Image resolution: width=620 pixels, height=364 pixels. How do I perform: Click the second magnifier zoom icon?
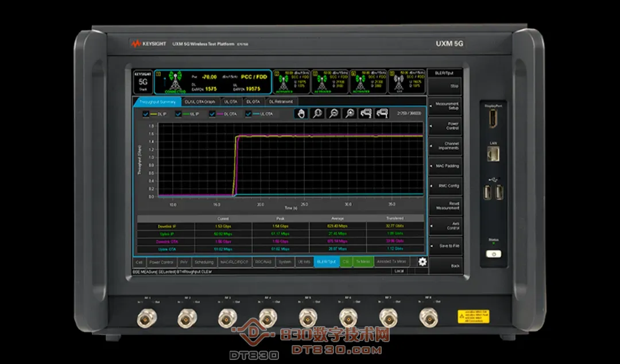coord(334,114)
